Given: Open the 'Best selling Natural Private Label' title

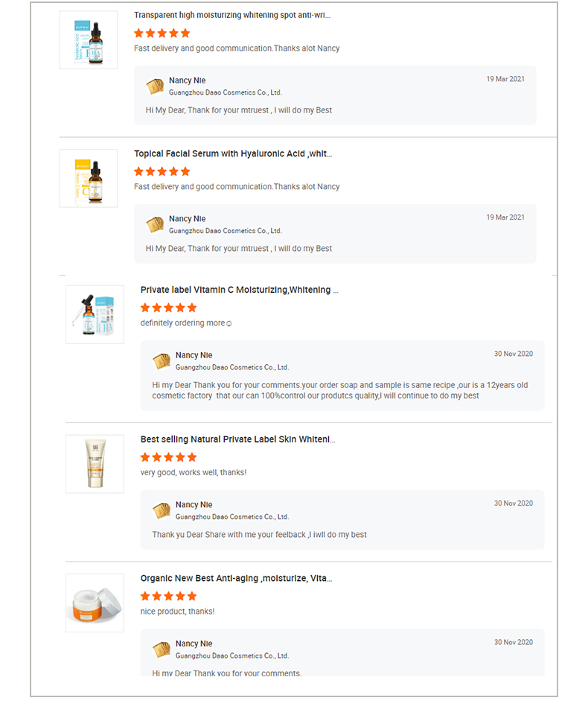Looking at the screenshot, I should [238, 439].
